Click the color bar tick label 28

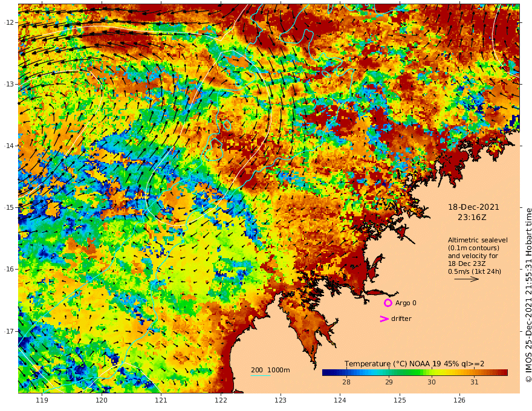coord(346,382)
